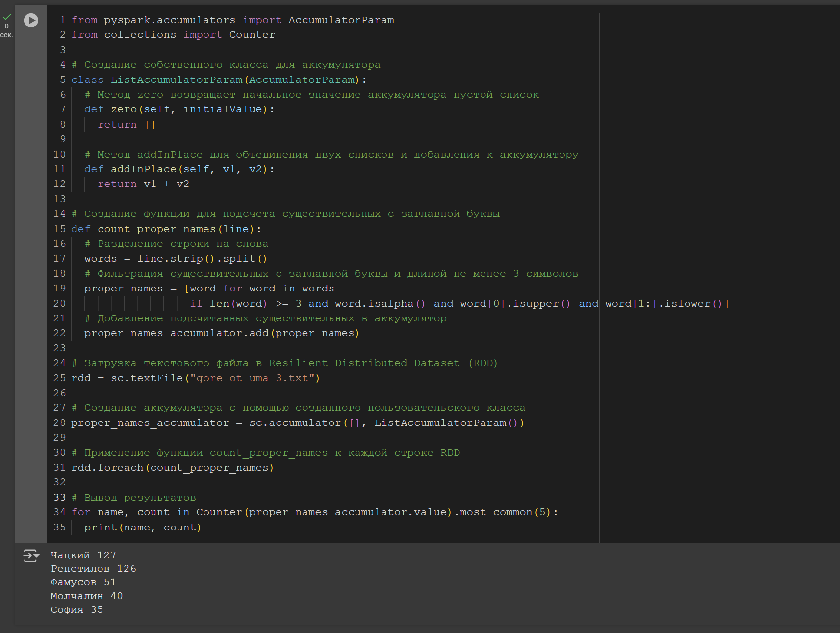Click line number 13 in the gutter
This screenshot has height=633, width=840.
click(59, 199)
